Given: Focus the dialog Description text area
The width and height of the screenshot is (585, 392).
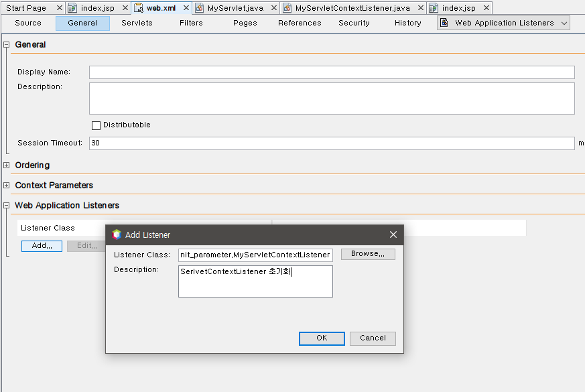Looking at the screenshot, I should 255,281.
